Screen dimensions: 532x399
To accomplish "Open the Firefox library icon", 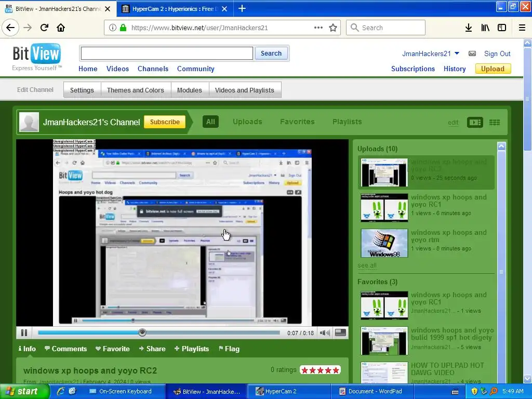I will click(x=485, y=28).
